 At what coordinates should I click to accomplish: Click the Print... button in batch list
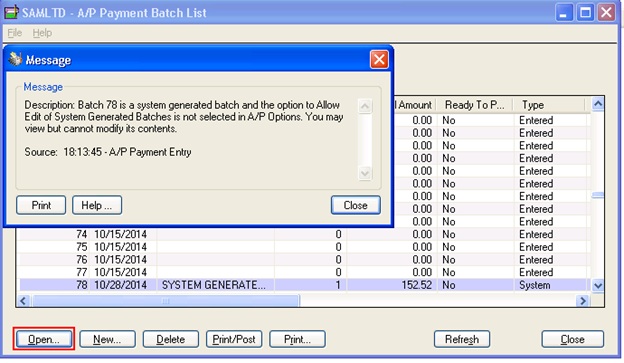click(x=297, y=339)
